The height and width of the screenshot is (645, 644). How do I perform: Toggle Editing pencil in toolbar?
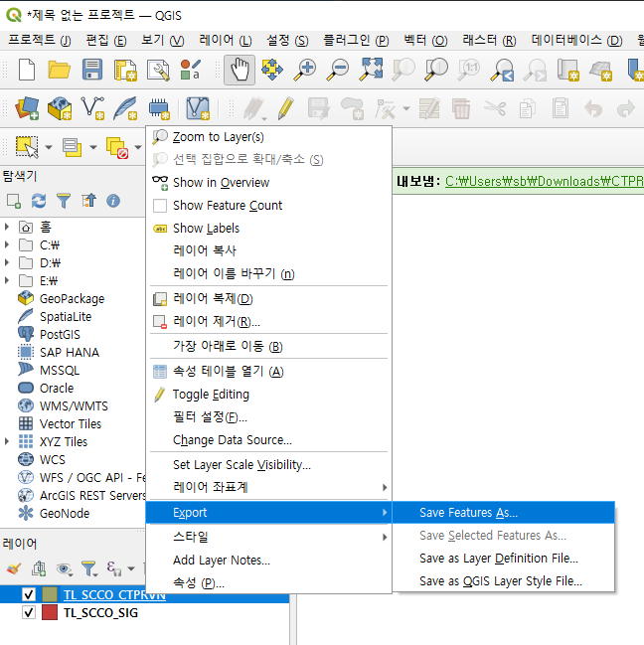[285, 108]
